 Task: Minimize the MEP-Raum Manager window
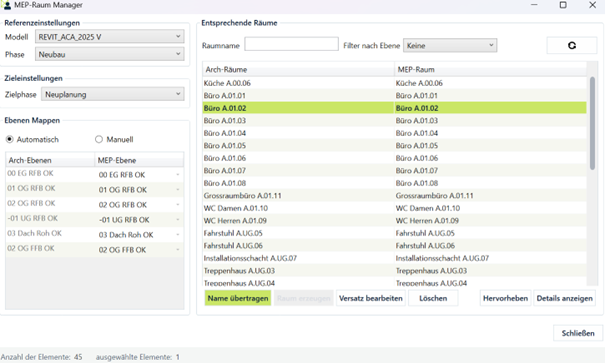click(x=534, y=5)
